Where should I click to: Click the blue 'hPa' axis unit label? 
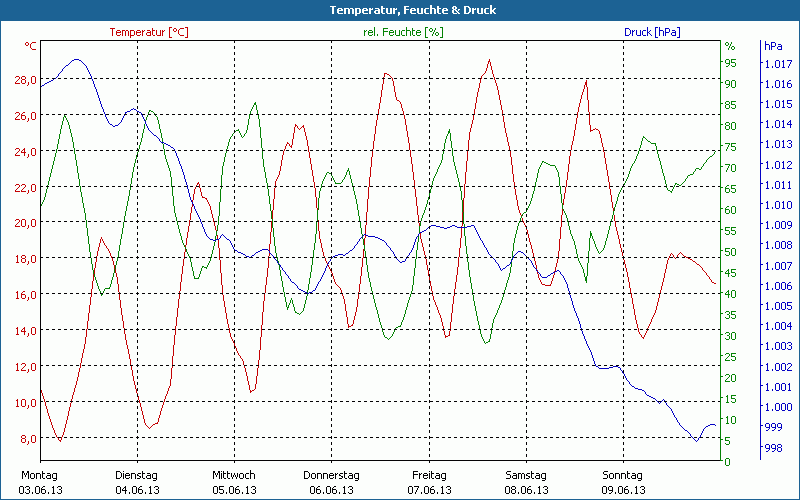[x=773, y=46]
